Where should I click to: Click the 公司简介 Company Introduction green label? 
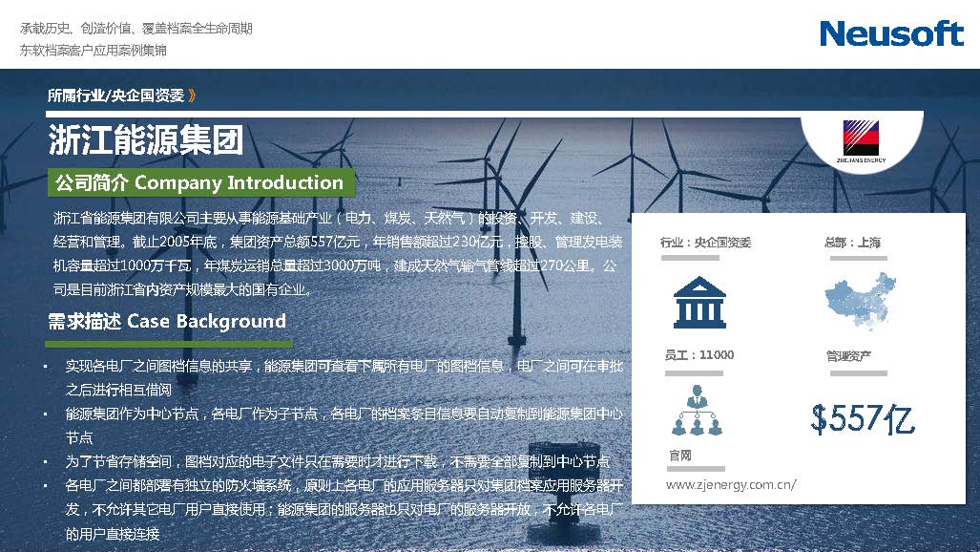click(x=200, y=182)
